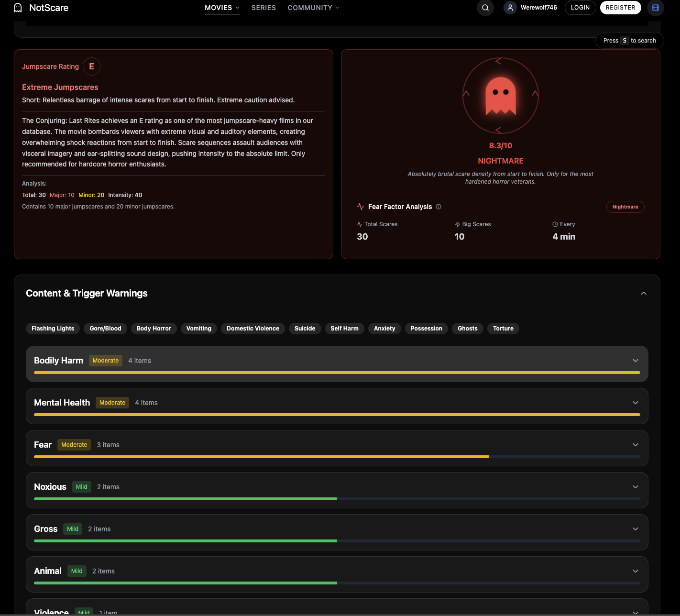This screenshot has height=616, width=680.
Task: Open the COMMUNITY menu
Action: tap(313, 8)
